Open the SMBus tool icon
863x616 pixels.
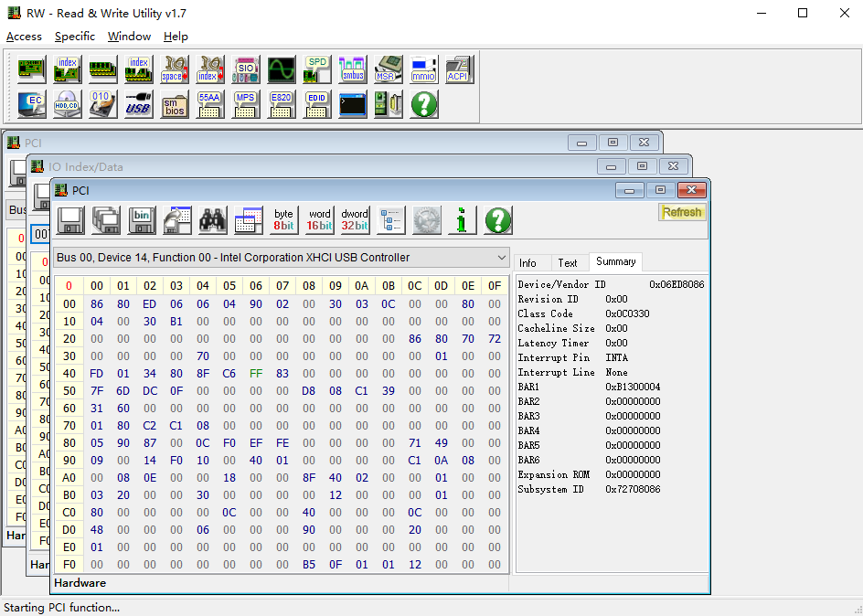pyautogui.click(x=352, y=69)
